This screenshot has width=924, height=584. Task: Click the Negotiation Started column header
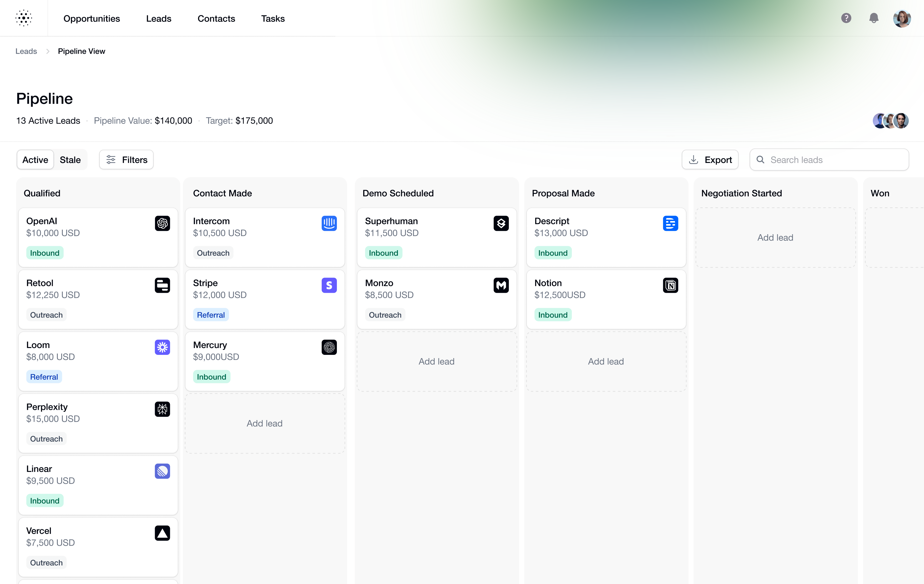point(741,193)
